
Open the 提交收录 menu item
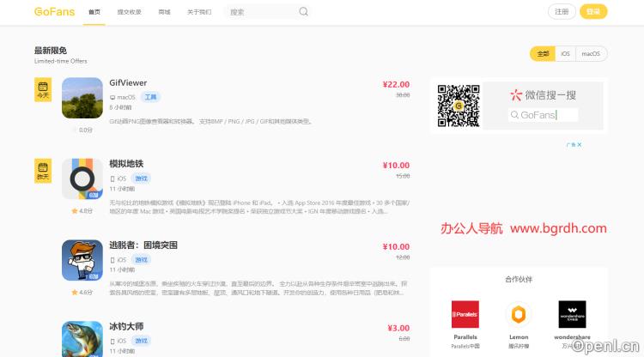pos(129,12)
